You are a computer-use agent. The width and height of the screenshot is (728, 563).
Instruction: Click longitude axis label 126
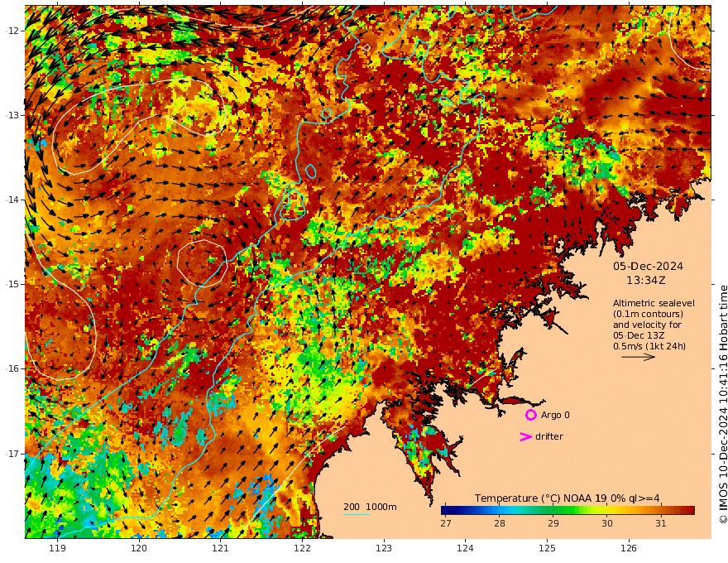pyautogui.click(x=629, y=549)
